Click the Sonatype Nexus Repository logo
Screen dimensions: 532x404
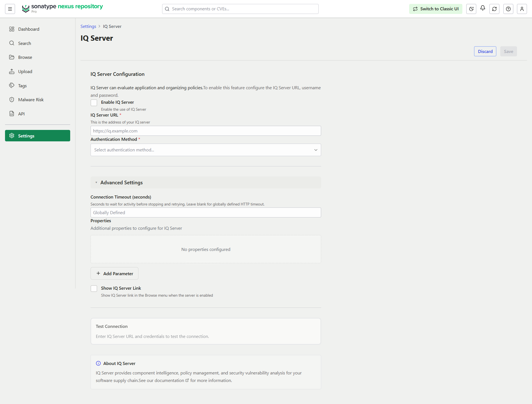[62, 8]
